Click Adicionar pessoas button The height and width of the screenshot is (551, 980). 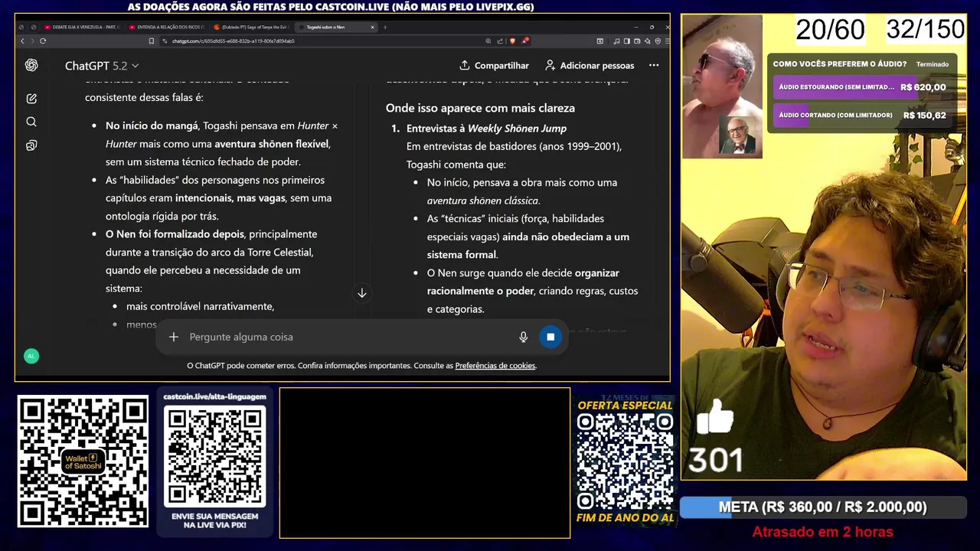click(x=590, y=66)
